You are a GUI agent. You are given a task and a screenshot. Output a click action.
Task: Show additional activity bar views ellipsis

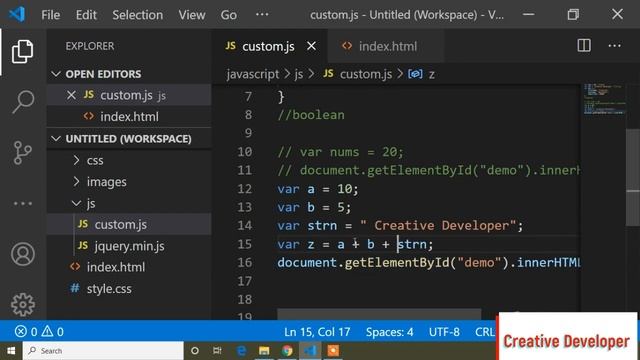coord(22,203)
